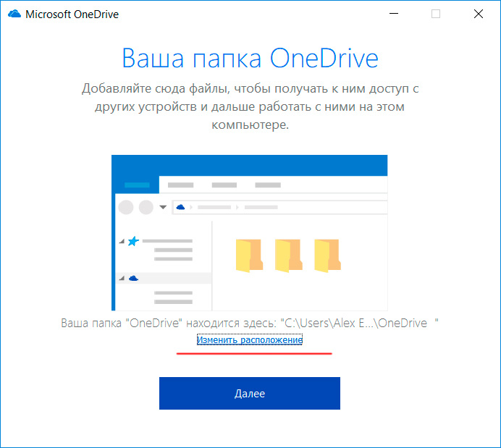Click the second gray circle forward button
The width and height of the screenshot is (501, 448).
146,208
